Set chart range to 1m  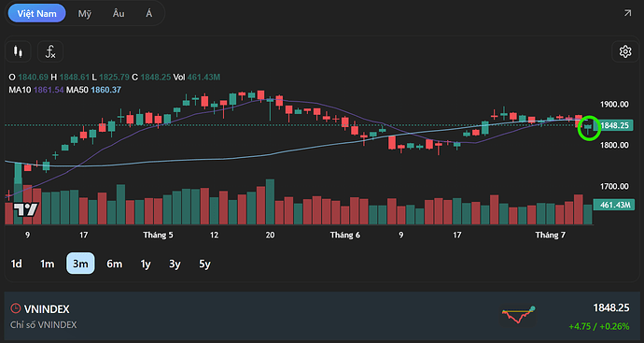[x=48, y=264]
